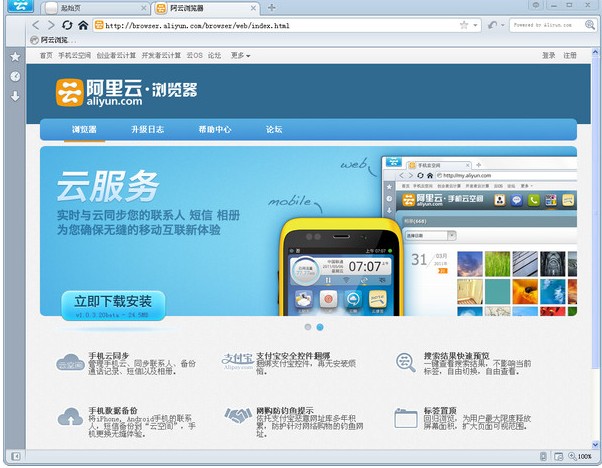Click the 搜索结果快速预览 magnifier icon

pos(406,362)
